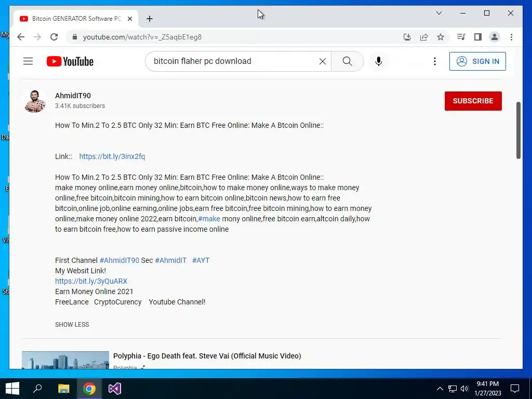The width and height of the screenshot is (532, 399).
Task: Open the #AhmidIT hashtag
Action: [x=170, y=260]
